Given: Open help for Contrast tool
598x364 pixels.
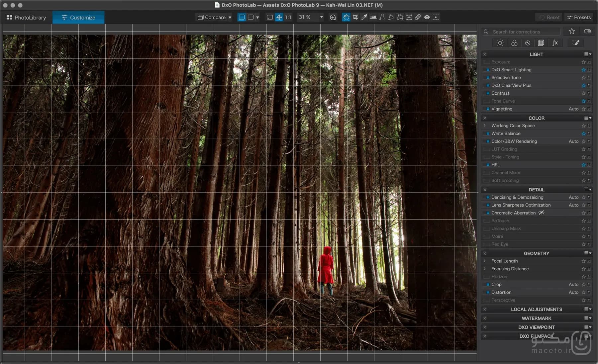Looking at the screenshot, I should click(x=589, y=93).
